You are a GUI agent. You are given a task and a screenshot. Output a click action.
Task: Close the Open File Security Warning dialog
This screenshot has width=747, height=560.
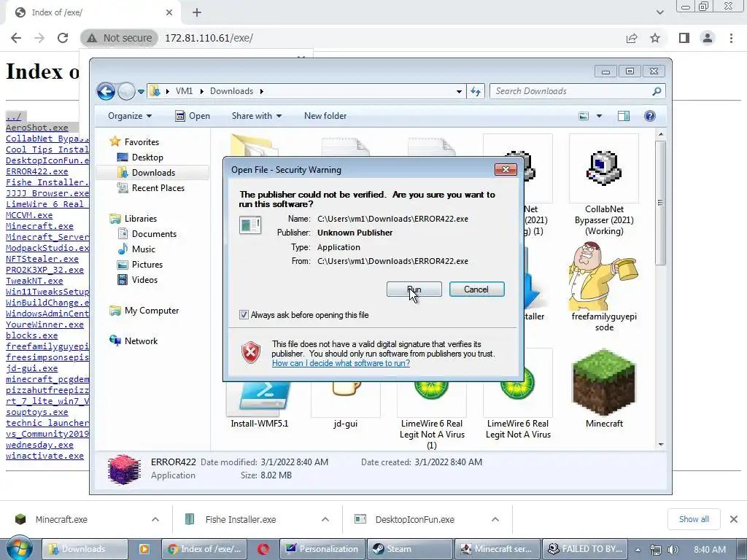pyautogui.click(x=506, y=169)
